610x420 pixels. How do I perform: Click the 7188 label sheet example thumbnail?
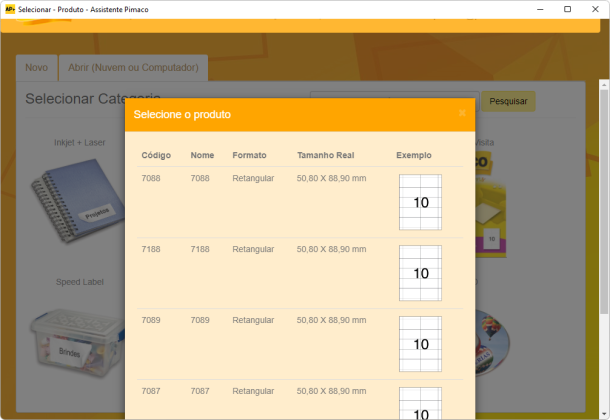tap(420, 273)
